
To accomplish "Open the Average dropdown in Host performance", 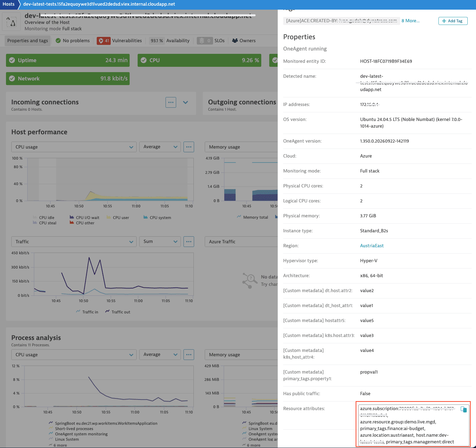I will point(160,147).
